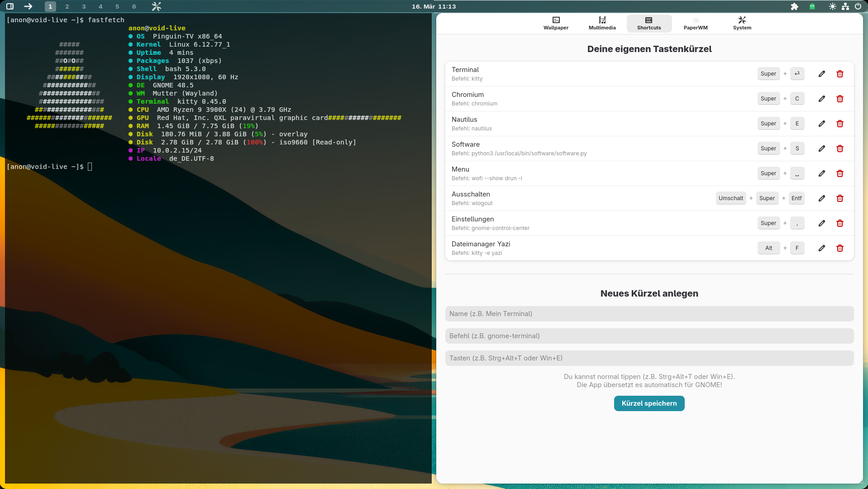Remove the Software shortcut via trash icon
868x489 pixels.
840,149
